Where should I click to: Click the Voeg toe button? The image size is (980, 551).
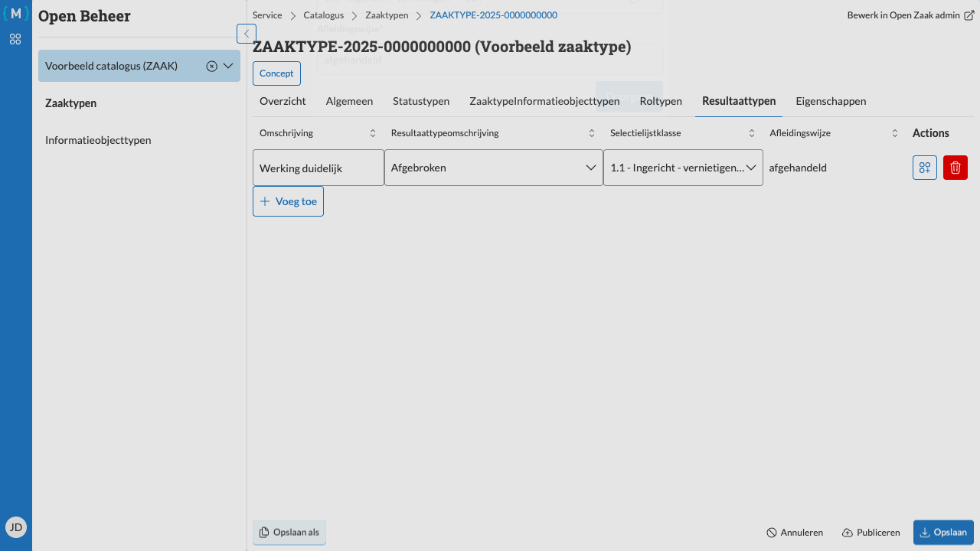tap(288, 201)
